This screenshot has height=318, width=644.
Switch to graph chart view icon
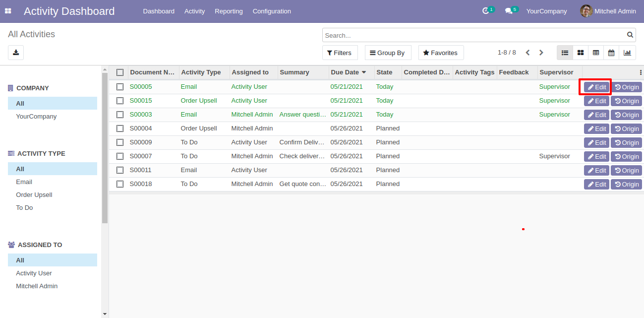click(627, 53)
